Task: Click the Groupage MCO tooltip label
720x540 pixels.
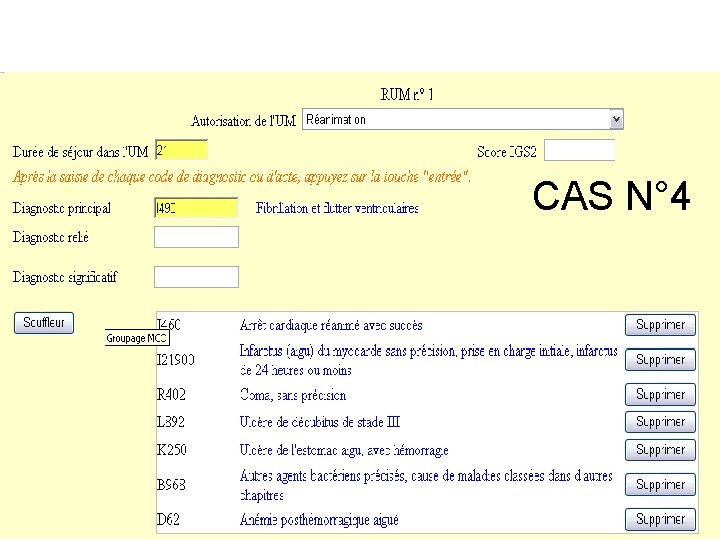Action: 136,338
